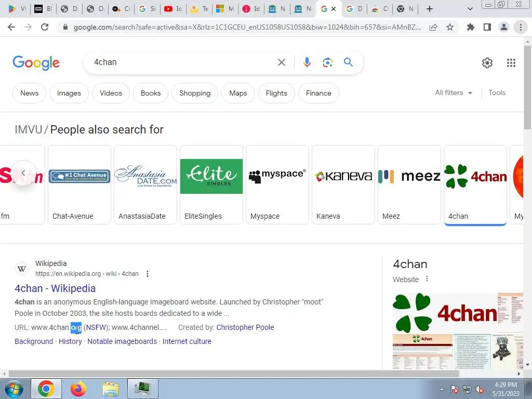Submit search with magnifier icon
Screen dimensions: 532x399
(348, 62)
